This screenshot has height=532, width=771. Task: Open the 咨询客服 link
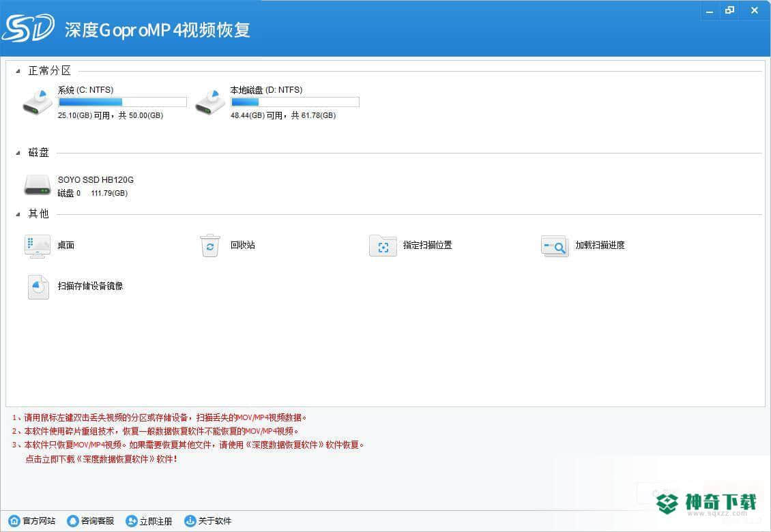click(98, 520)
